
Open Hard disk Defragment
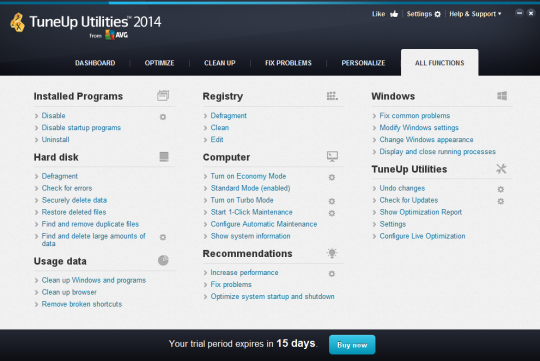point(60,176)
